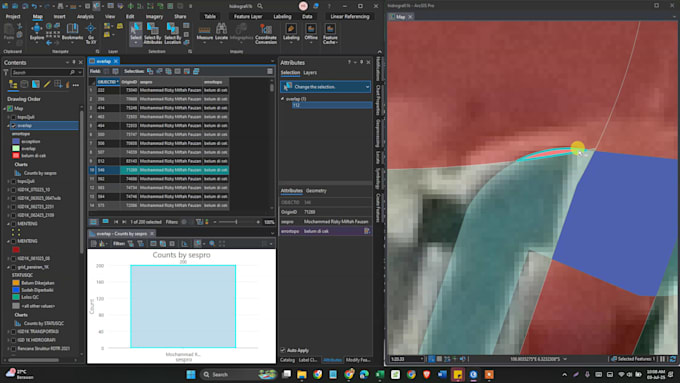Click the exception blue symbol swatch

click(x=16, y=141)
